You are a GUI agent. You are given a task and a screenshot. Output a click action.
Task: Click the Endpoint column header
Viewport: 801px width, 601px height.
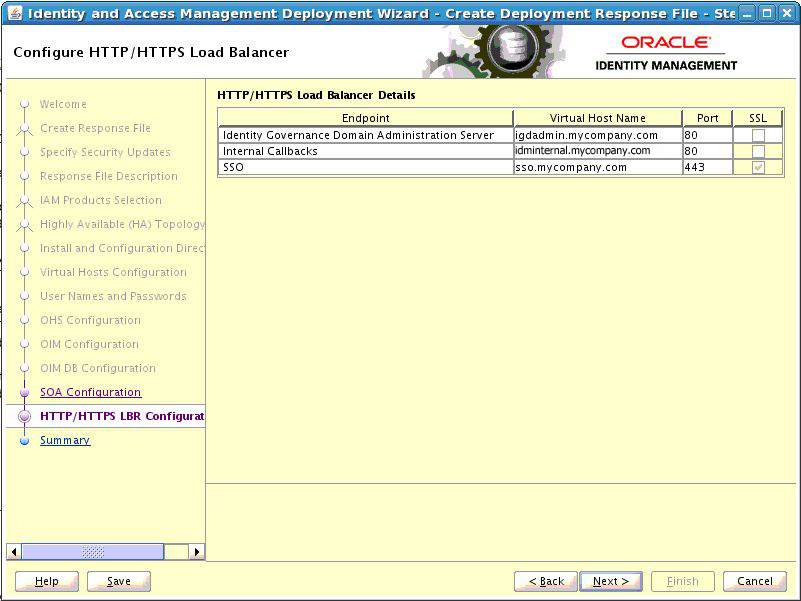[x=366, y=118]
